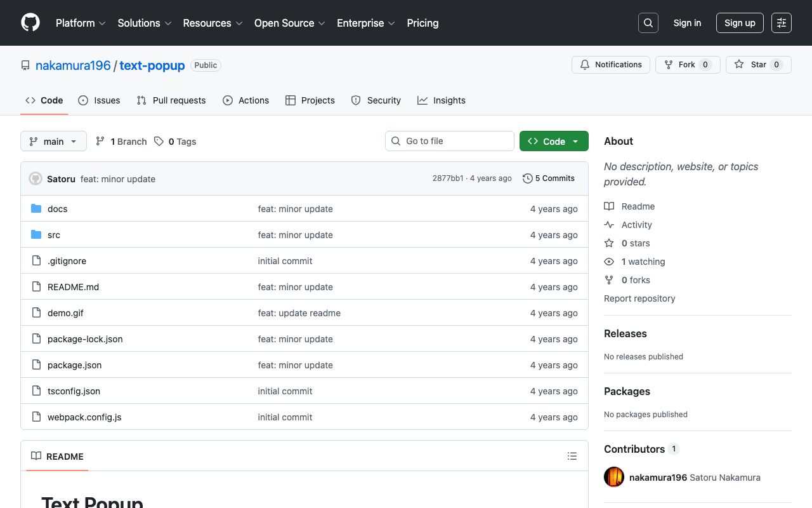Click the docs folder icon
This screenshot has width=812, height=508.
pos(36,208)
